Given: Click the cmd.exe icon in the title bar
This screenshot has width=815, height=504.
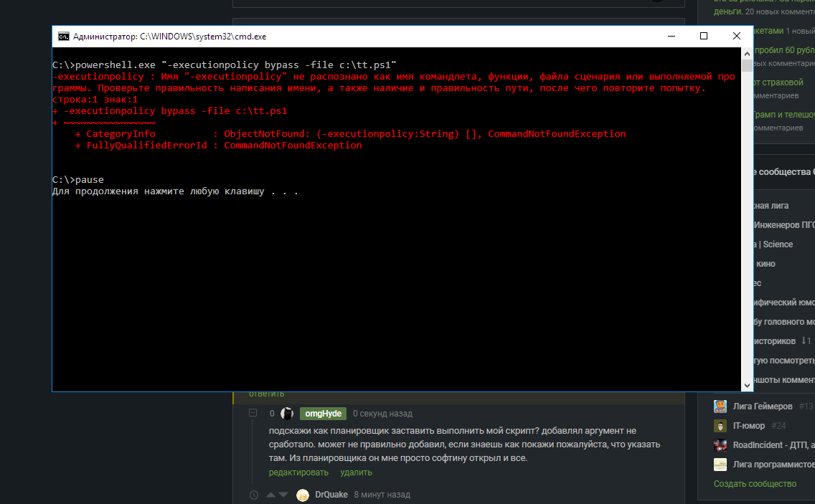Looking at the screenshot, I should coord(64,36).
